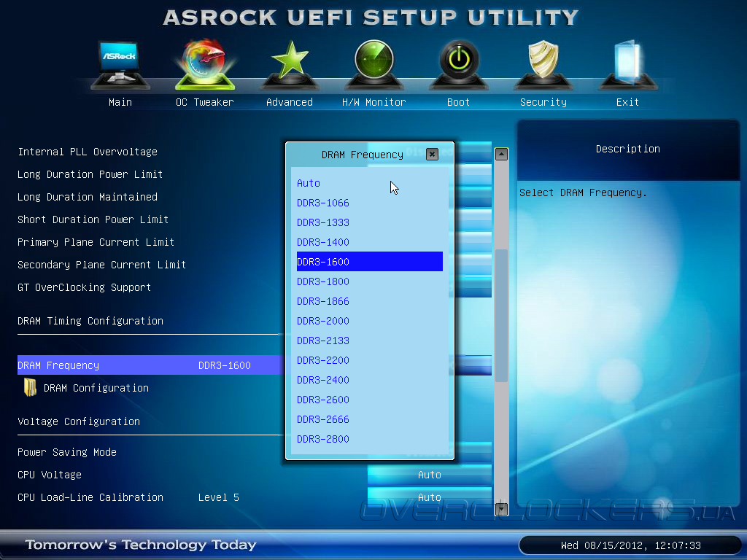Image resolution: width=747 pixels, height=560 pixels.
Task: Select Internal PLL Overvoltage setting
Action: 88,152
